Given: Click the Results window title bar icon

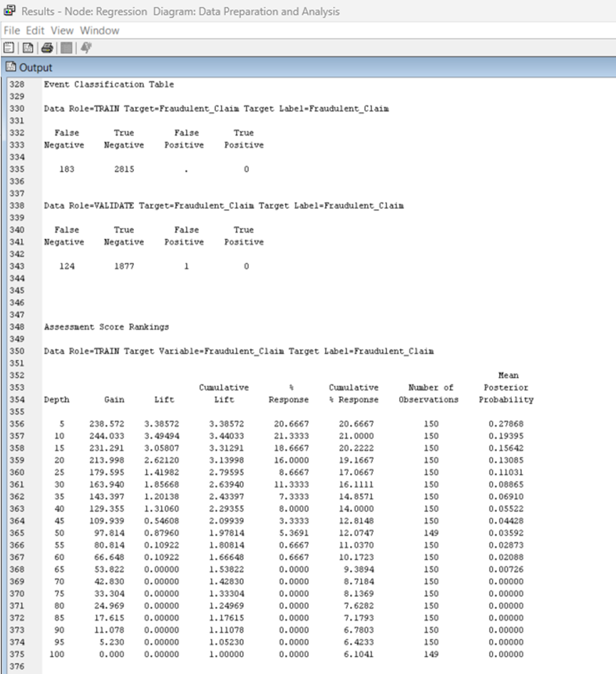Looking at the screenshot, I should [x=9, y=9].
